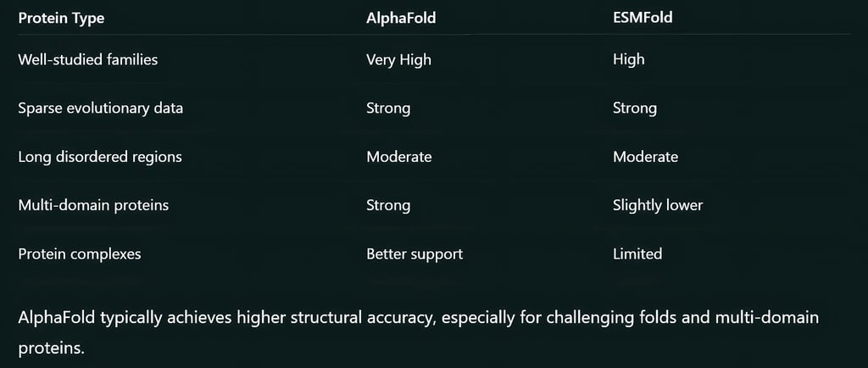Image resolution: width=868 pixels, height=368 pixels.
Task: Click the Better support cell
Action: click(x=414, y=254)
